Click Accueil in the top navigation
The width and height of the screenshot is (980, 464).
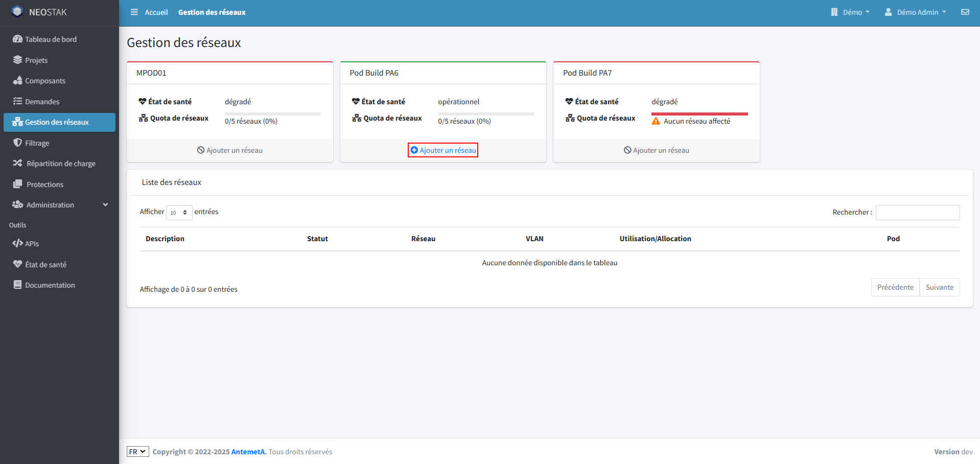(x=156, y=12)
